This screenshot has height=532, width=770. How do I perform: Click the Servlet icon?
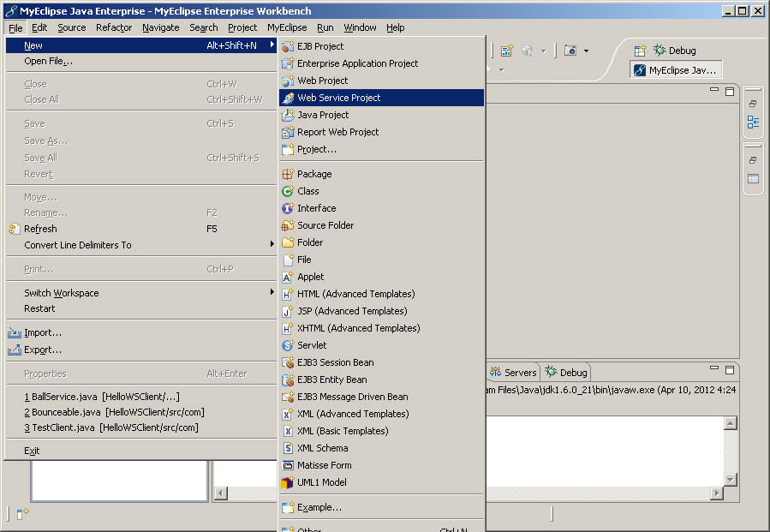tap(288, 345)
